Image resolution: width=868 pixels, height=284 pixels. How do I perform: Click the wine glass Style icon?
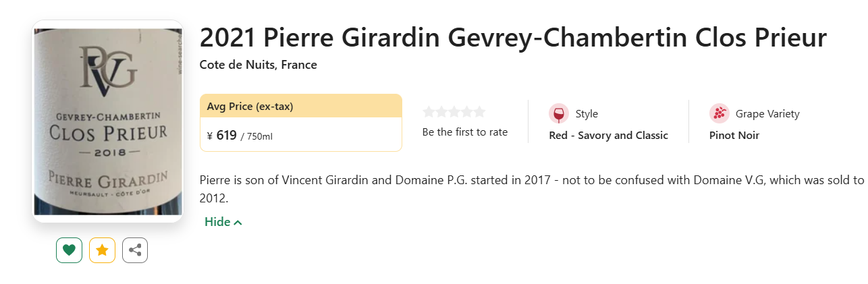pos(559,113)
